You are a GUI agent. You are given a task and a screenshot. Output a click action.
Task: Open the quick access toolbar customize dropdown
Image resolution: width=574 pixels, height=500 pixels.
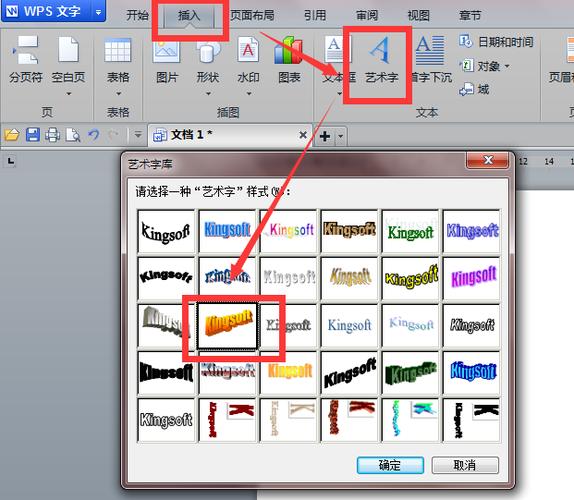[138, 135]
